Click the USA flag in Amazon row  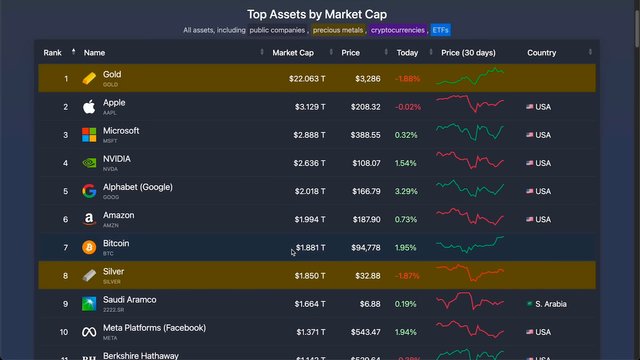[529, 219]
